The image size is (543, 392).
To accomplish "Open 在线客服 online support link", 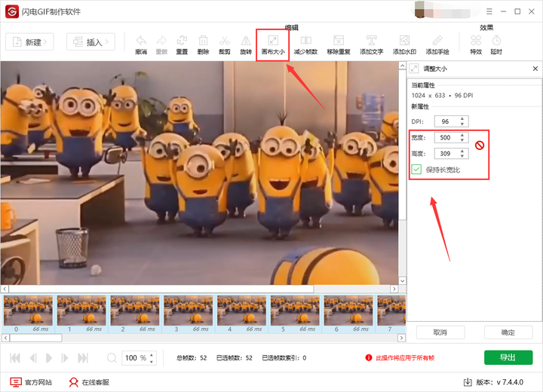I will (x=89, y=382).
